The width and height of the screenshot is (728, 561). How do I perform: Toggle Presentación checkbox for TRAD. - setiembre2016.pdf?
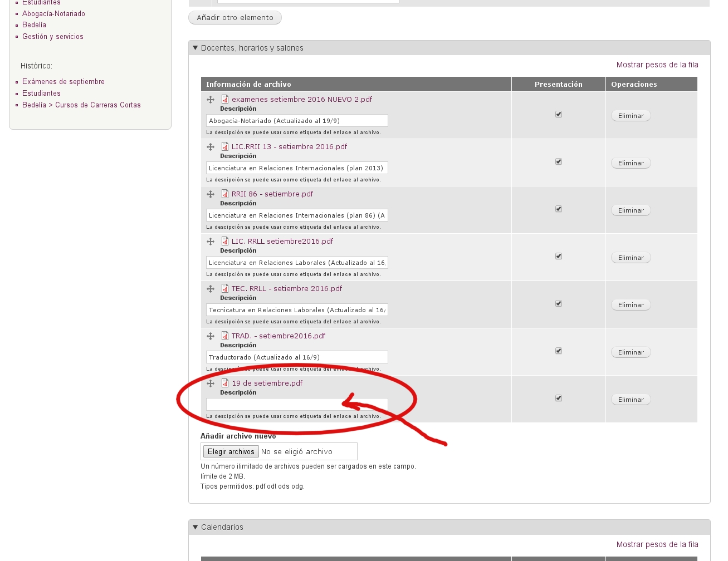[559, 351]
